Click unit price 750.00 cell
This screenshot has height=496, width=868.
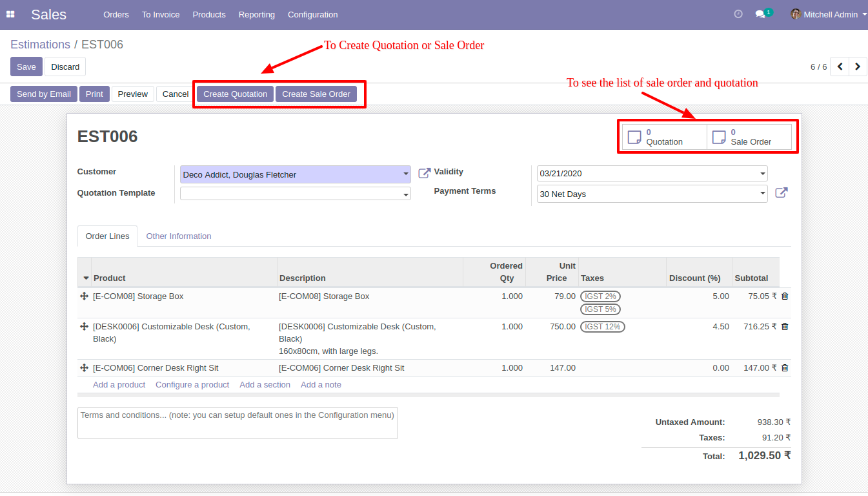[x=552, y=339]
